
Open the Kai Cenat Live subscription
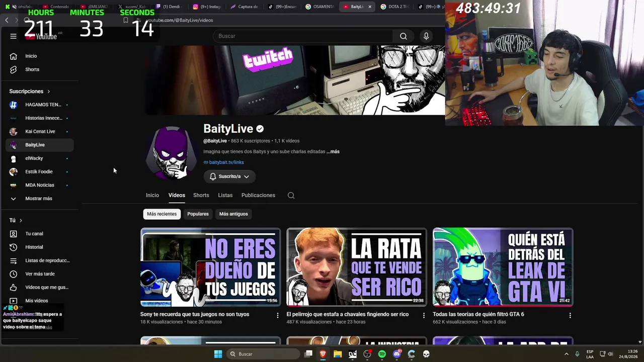tap(40, 132)
